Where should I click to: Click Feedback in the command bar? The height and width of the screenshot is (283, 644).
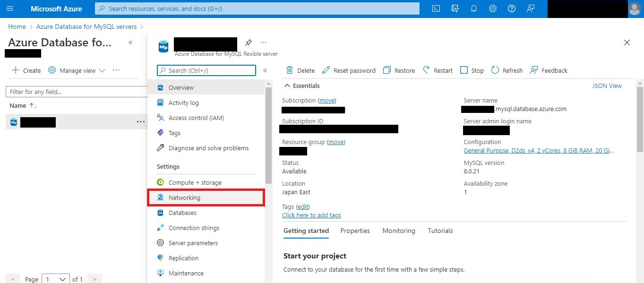pos(549,70)
